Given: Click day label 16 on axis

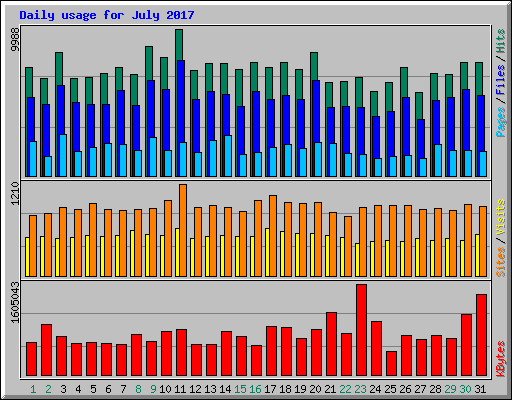Looking at the screenshot, I should pos(255,389).
